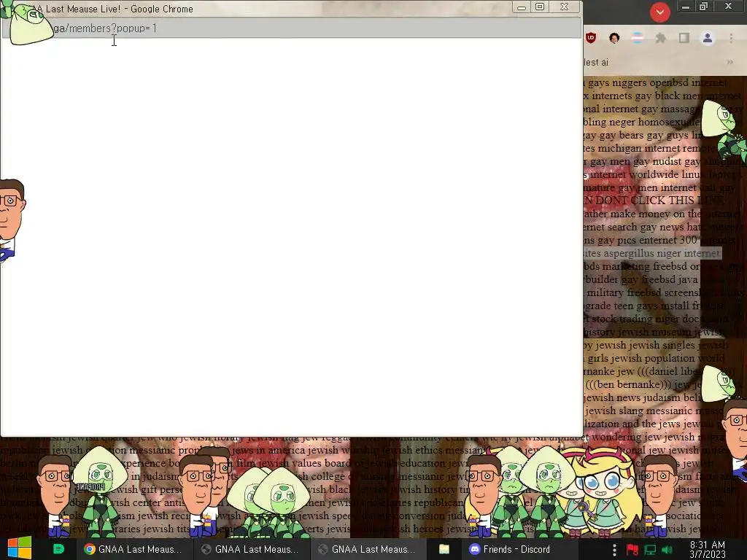The height and width of the screenshot is (560, 747).
Task: Close the background Chrome window
Action: click(x=729, y=6)
